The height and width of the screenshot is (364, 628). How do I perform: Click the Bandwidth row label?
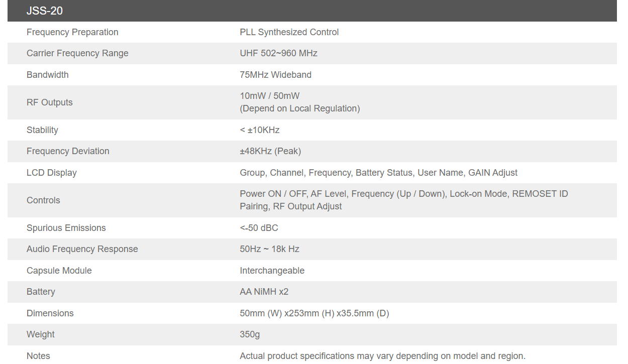pos(48,75)
